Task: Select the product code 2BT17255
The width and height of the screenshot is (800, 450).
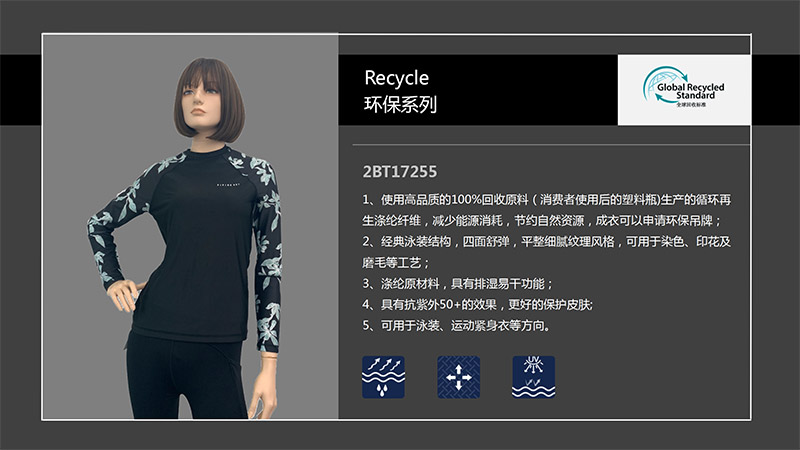Action: click(x=399, y=172)
